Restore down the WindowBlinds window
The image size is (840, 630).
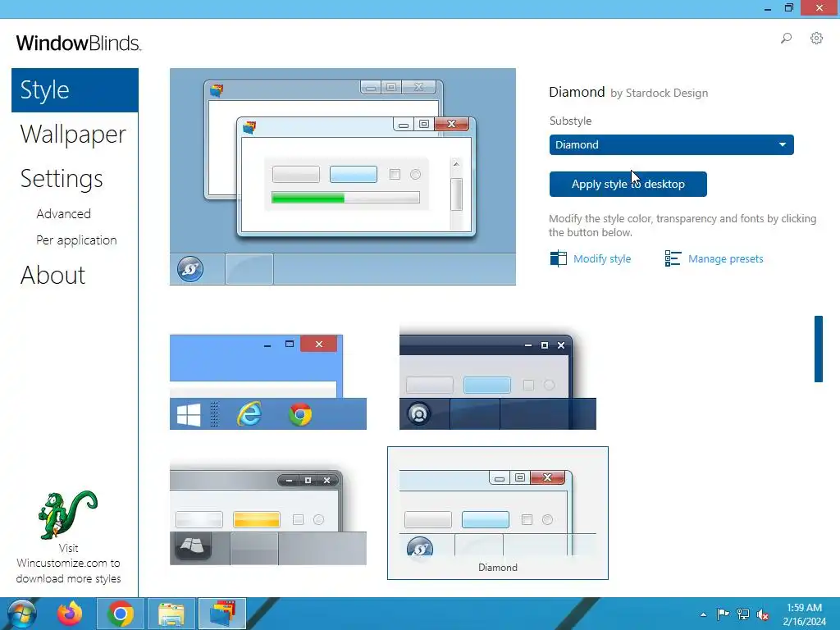pos(789,7)
